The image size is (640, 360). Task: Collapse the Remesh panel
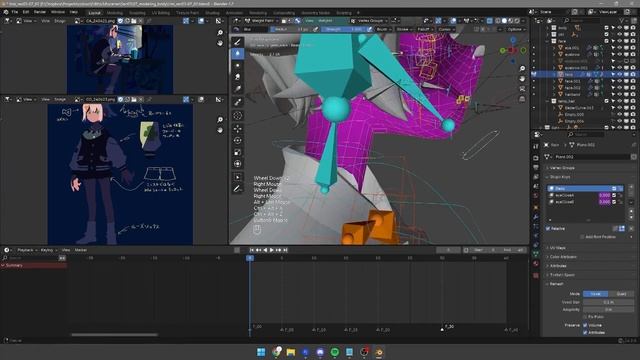pos(556,284)
